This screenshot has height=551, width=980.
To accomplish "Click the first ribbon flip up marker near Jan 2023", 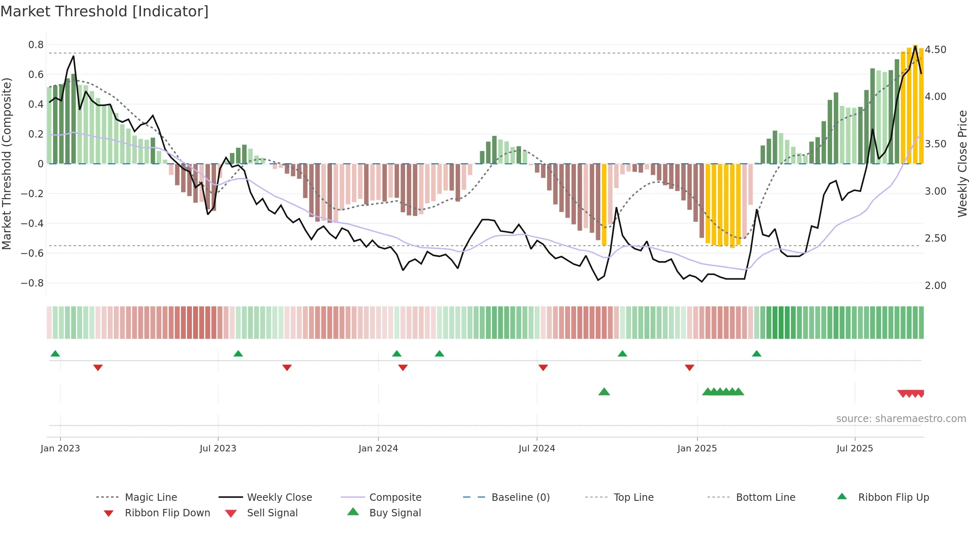I will pyautogui.click(x=56, y=353).
